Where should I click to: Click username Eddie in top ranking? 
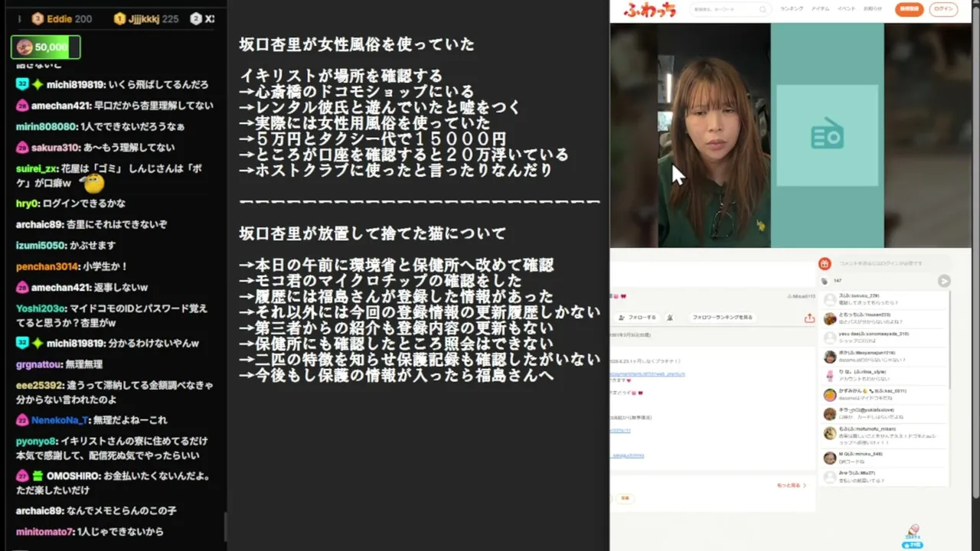60,19
